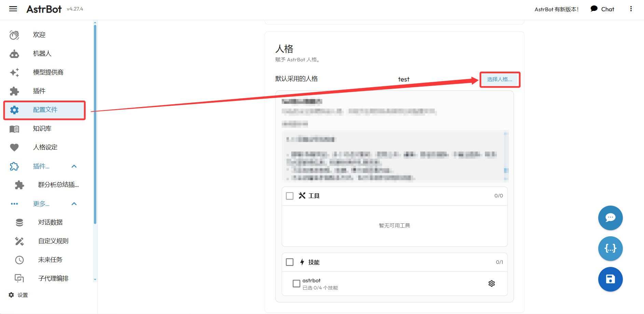The height and width of the screenshot is (314, 644).
Task: Open the hamburger navigation menu
Action: click(13, 9)
